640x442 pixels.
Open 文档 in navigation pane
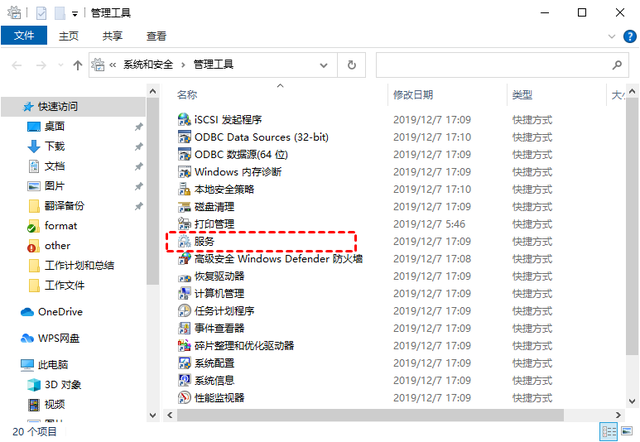click(54, 166)
